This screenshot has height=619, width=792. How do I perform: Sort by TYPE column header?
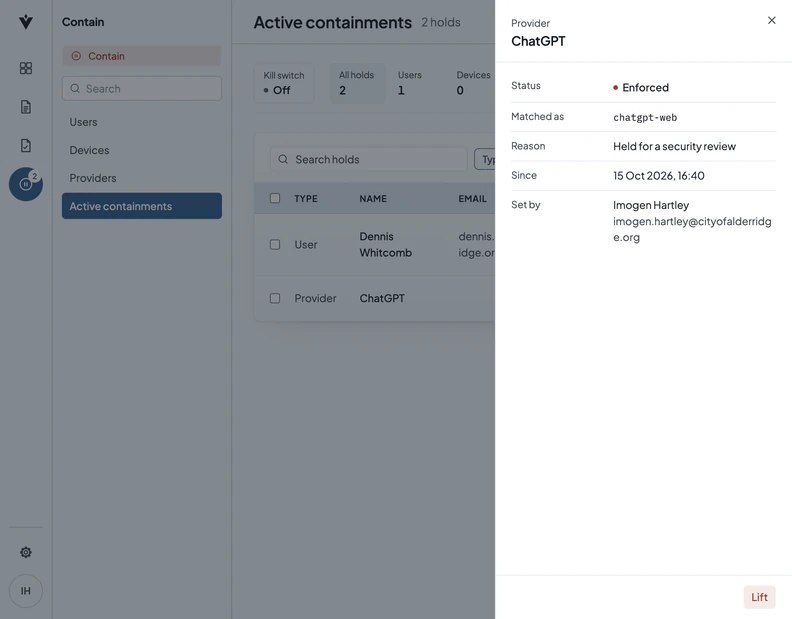(306, 199)
